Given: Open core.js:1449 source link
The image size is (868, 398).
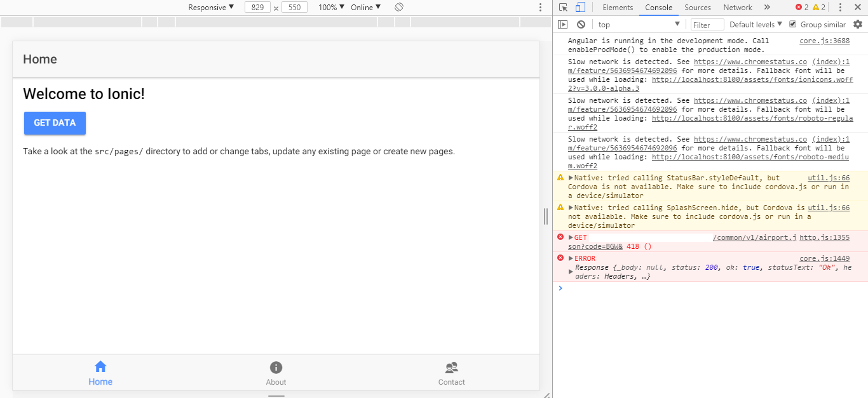Looking at the screenshot, I should click(x=824, y=258).
